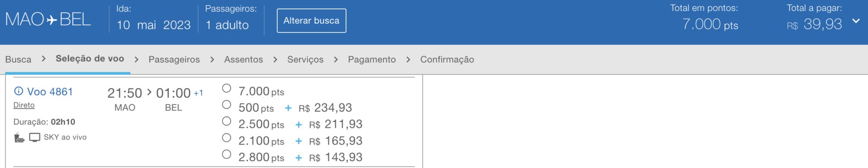
Task: Pick the 2.100 pts + R$ 165,93 fare
Action: 226,138
